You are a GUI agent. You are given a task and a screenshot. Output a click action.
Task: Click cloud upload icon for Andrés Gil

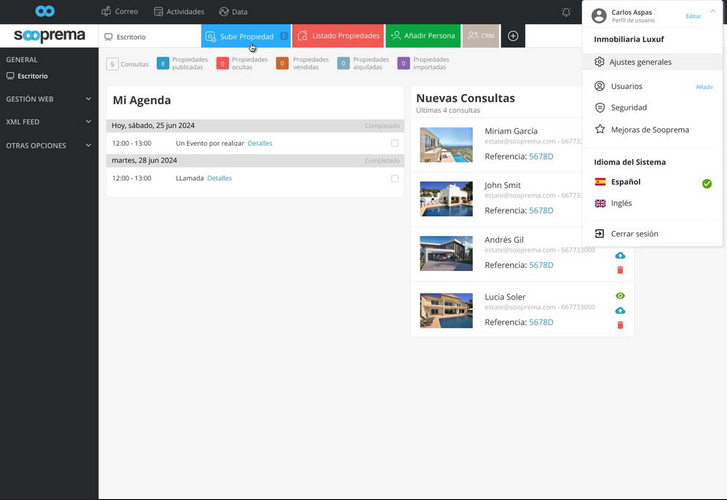pos(620,256)
